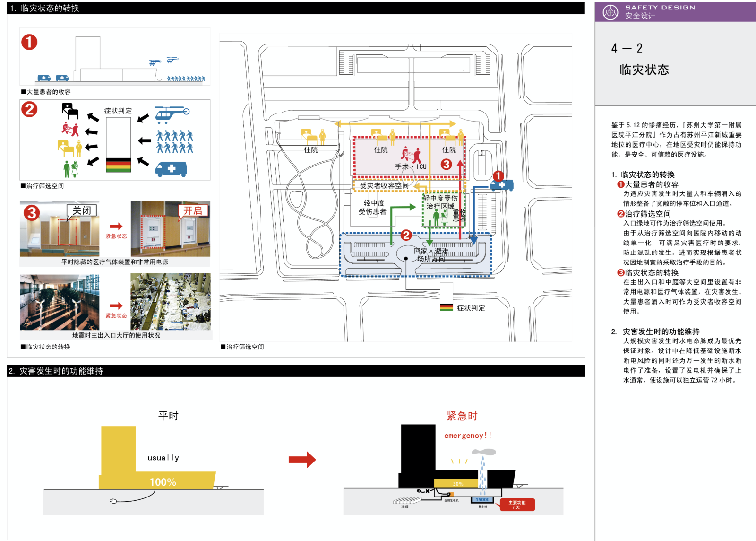Screen dimensions: 756x541
Task: Click the leftmost yellow 住院 bed icon on map
Action: pos(313,137)
